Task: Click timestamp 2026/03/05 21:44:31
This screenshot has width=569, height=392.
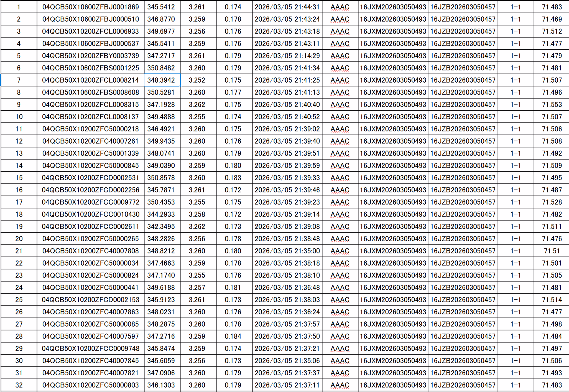Action: 287,7
